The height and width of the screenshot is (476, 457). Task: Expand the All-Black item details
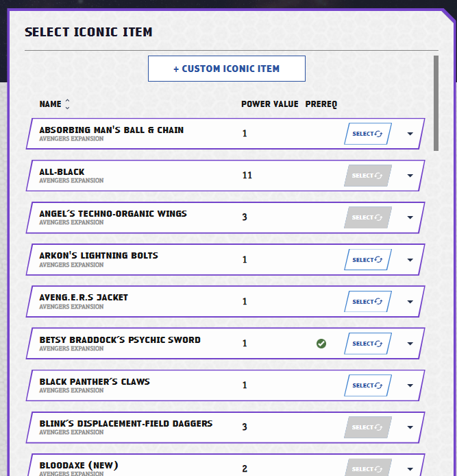tap(410, 176)
